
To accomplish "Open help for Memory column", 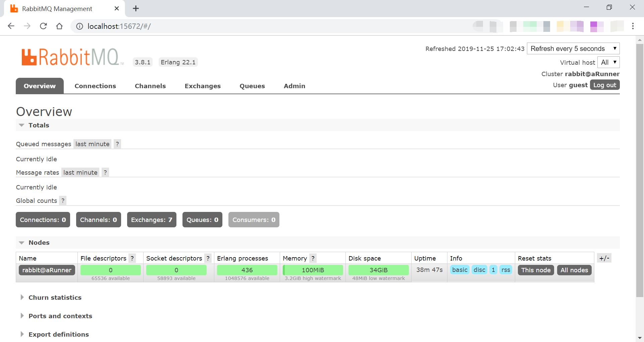I will tap(313, 259).
